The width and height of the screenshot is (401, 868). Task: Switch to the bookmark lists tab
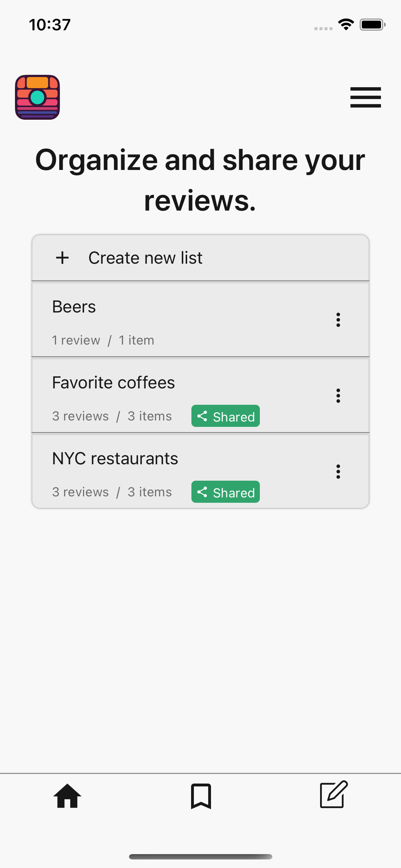coord(201,796)
